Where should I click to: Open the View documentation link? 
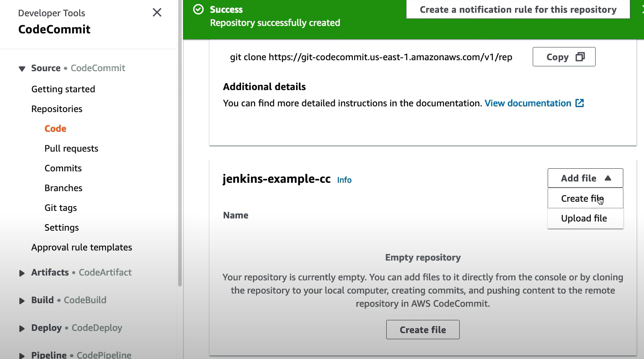point(528,103)
